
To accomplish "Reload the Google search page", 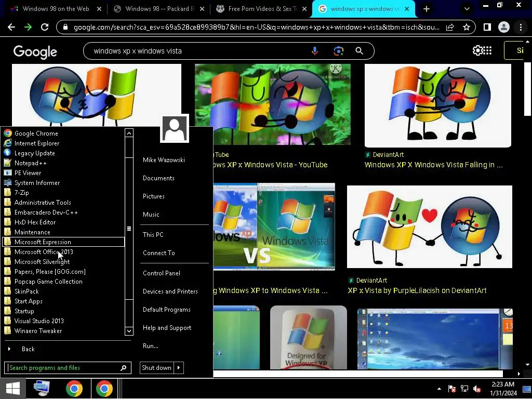I will pyautogui.click(x=45, y=27).
